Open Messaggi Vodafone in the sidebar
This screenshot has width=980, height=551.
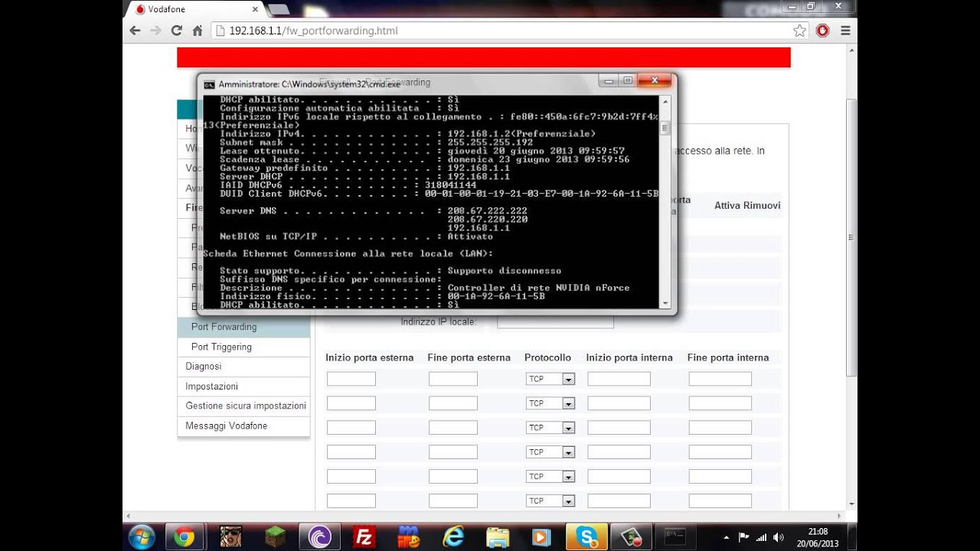243,425
